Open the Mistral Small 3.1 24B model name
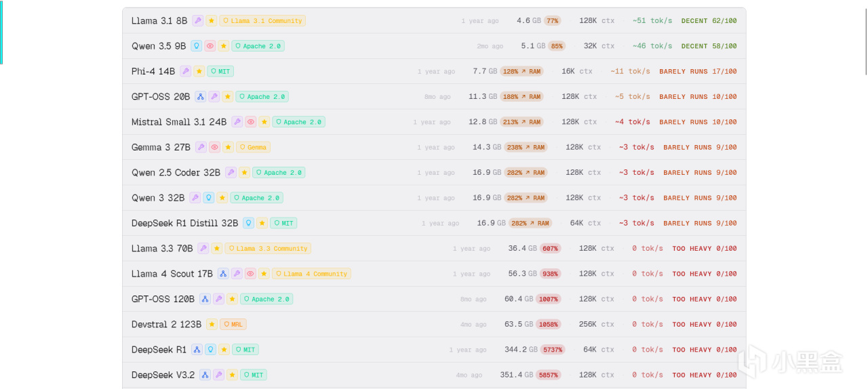This screenshot has width=868, height=389. click(179, 122)
